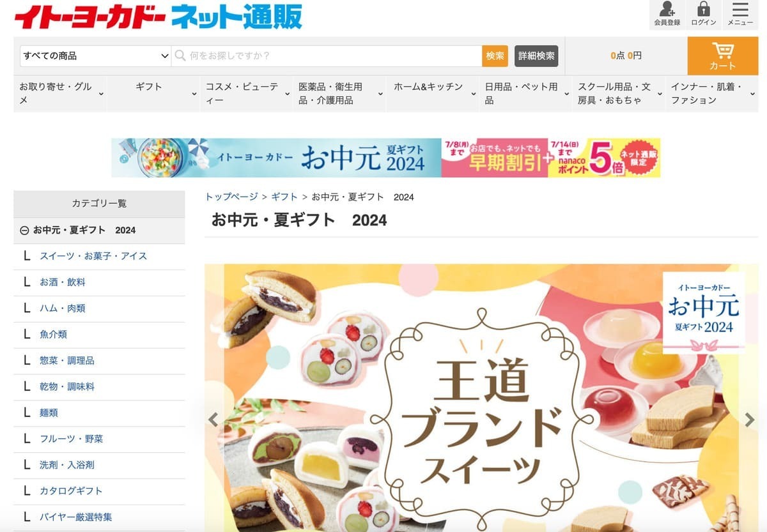
Task: Go to the next carousel slide arrow
Action: 750,420
